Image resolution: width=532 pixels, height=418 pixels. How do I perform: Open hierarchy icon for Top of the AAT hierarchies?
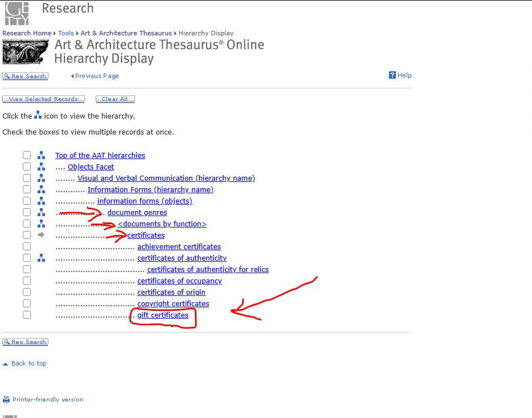[x=41, y=155]
